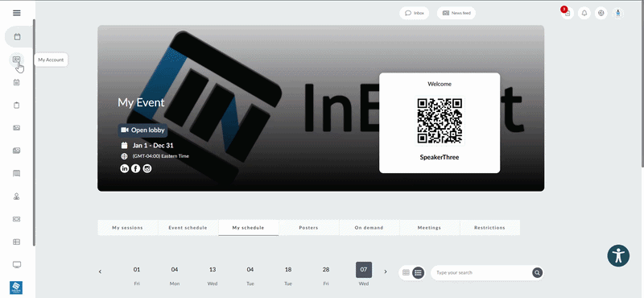Click the My Account sidebar icon
The height and width of the screenshot is (298, 644).
pos(16,60)
